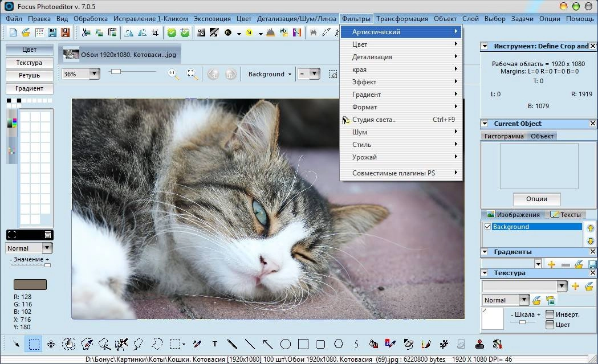
Task: Close the Current Object panel with X
Action: [x=592, y=124]
